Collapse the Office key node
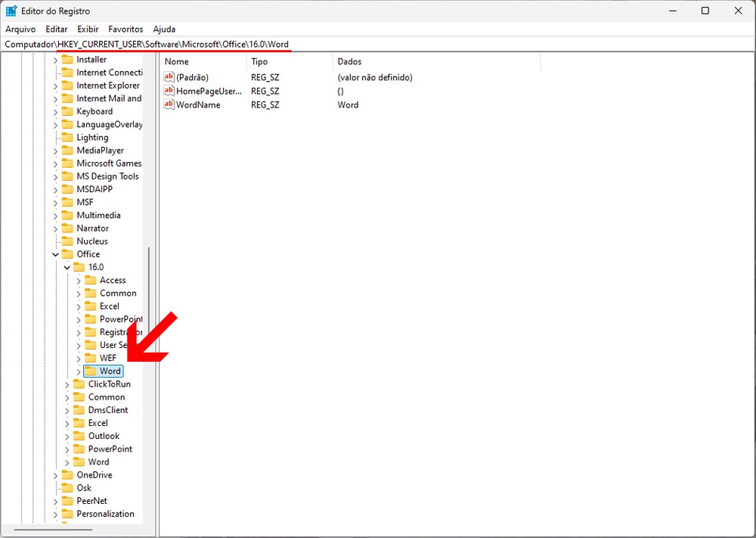This screenshot has width=756, height=538. (56, 254)
